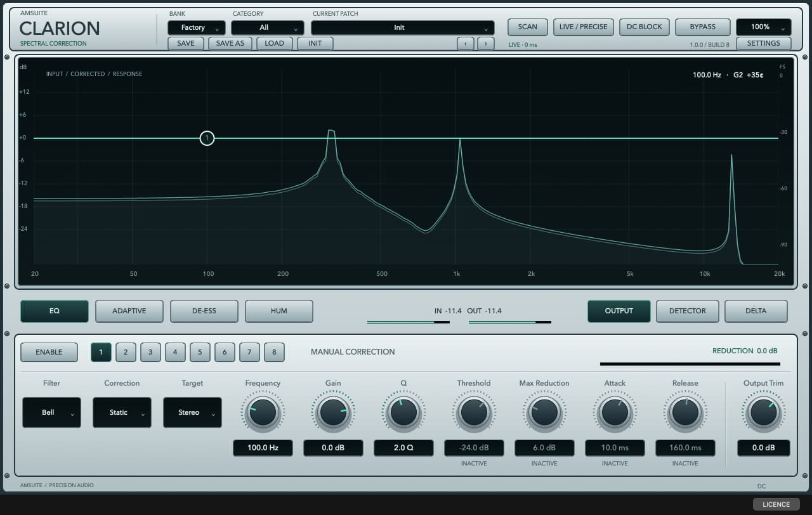
Task: Click the 2.0 Q value field
Action: click(x=404, y=448)
